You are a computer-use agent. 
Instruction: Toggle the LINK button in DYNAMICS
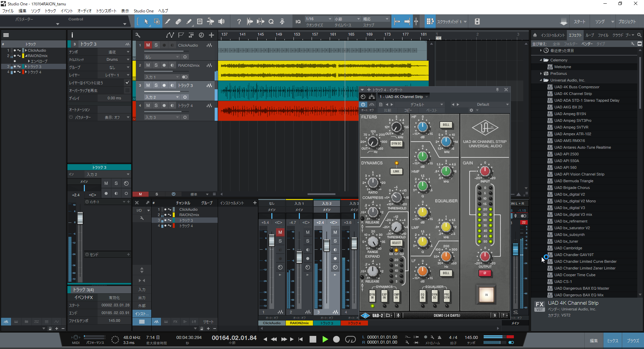tap(396, 171)
